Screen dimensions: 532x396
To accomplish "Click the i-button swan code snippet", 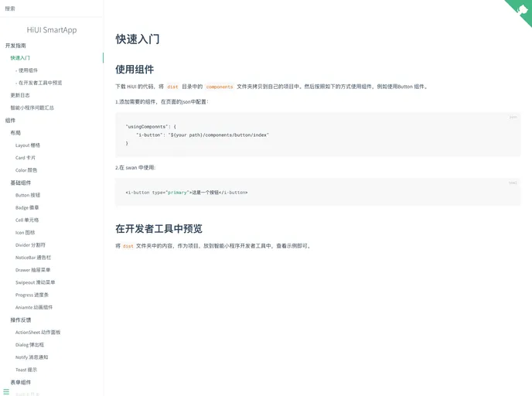I will coord(318,193).
